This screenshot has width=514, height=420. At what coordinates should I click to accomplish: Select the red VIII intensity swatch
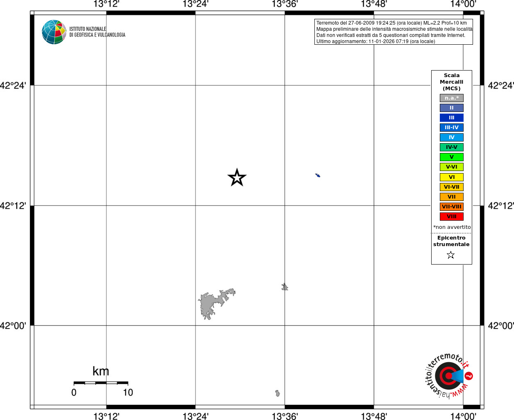tap(452, 217)
